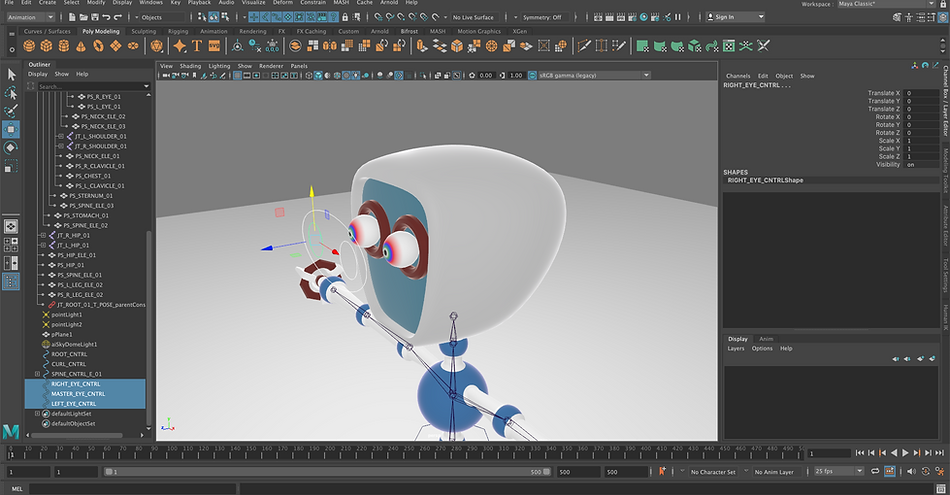Image resolution: width=950 pixels, height=495 pixels.
Task: Click the Save Scene disk icon
Action: (x=95, y=17)
